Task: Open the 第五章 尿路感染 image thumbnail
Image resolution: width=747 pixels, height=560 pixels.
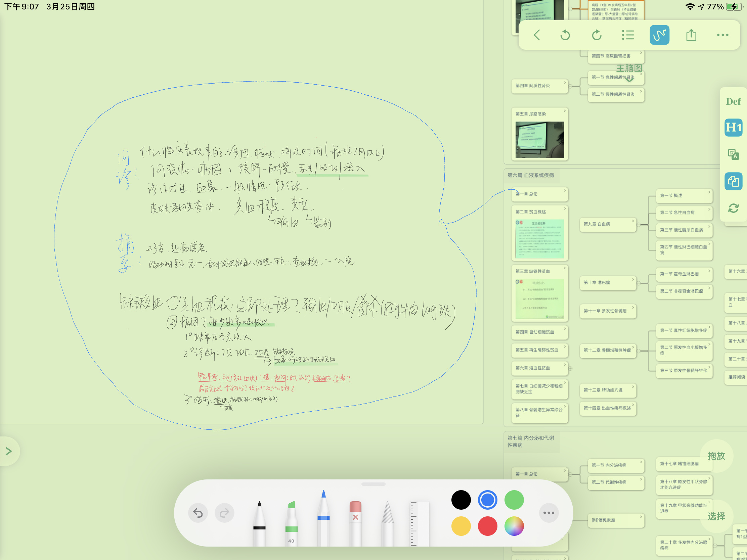Action: click(539, 140)
